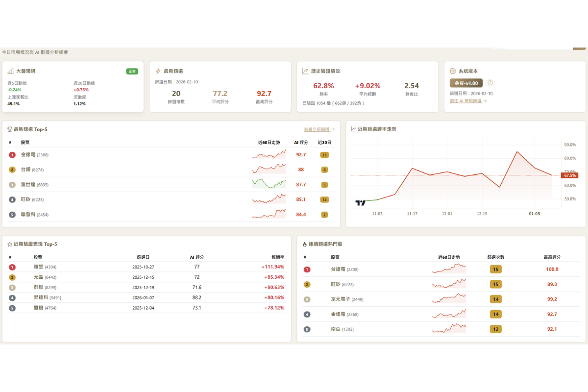This screenshot has height=392, width=588.
Task: Click the 金豆-v1.00 version badge
Action: click(x=466, y=83)
